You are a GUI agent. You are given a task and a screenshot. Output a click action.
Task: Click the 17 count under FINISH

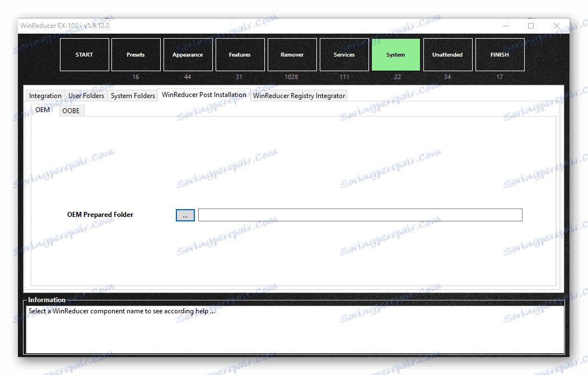(x=500, y=77)
